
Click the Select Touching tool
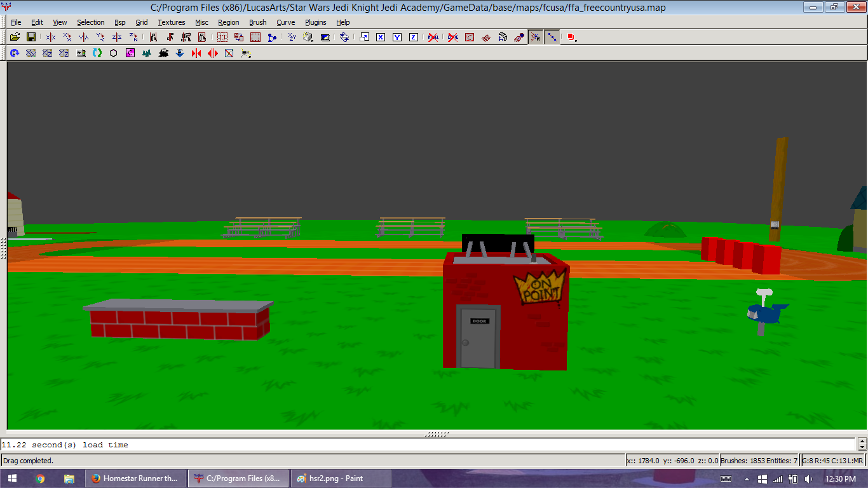(x=170, y=37)
